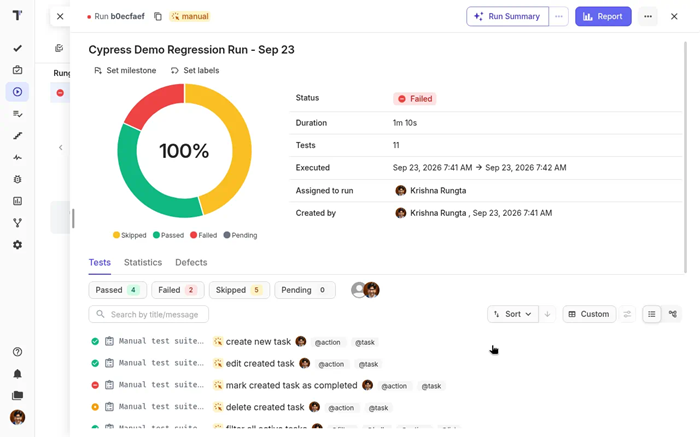Viewport: 700px width, 437px height.
Task: Open the Report
Action: [603, 17]
